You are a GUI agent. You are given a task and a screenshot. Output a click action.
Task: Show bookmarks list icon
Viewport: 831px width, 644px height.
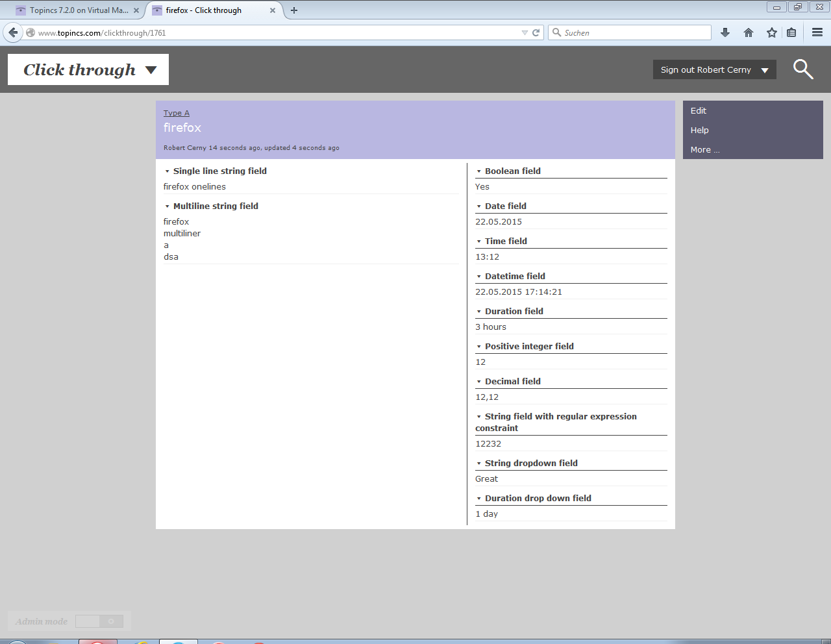791,32
